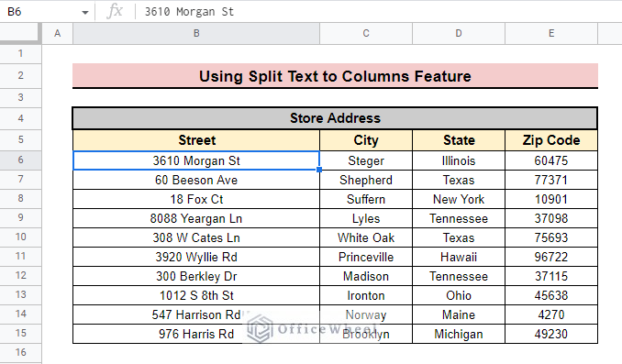
Task: Click the Zip Code column header cell
Action: pyautogui.click(x=551, y=140)
